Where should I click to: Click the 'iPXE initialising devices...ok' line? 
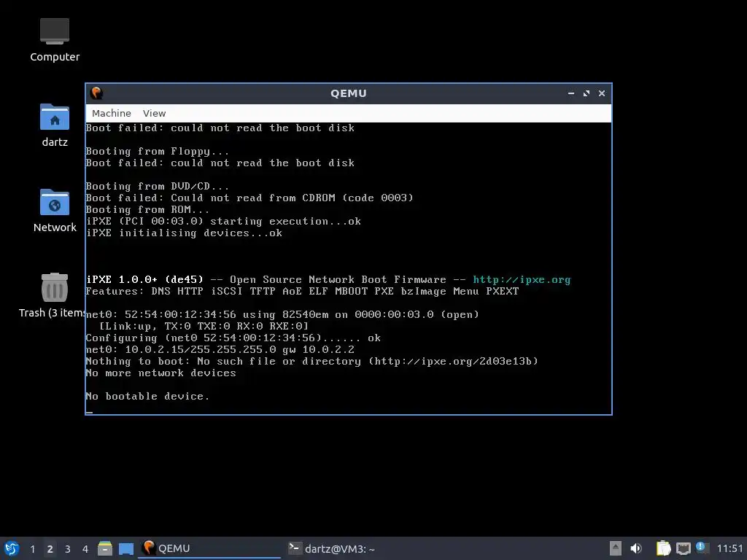184,233
